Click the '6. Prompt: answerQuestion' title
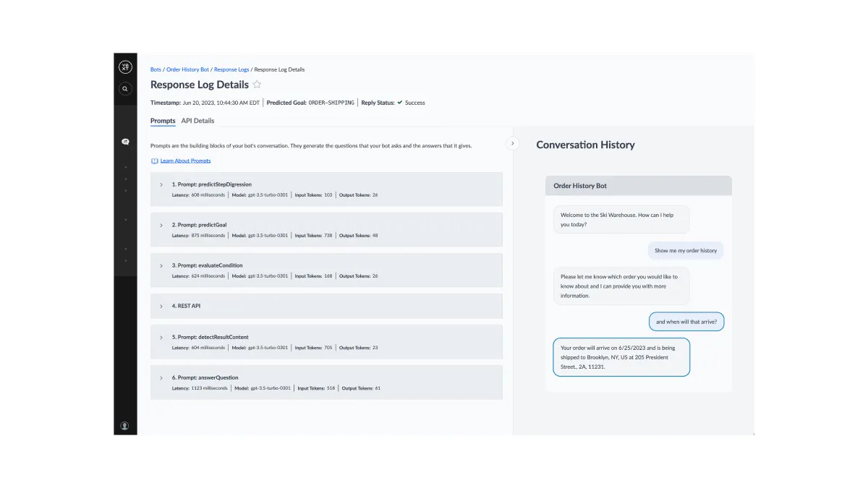The height and width of the screenshot is (488, 868). 205,377
